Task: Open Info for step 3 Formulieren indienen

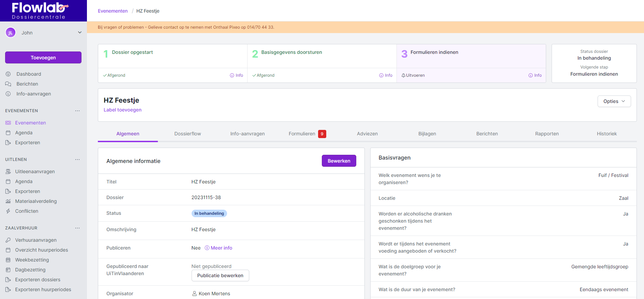Action: pyautogui.click(x=535, y=75)
